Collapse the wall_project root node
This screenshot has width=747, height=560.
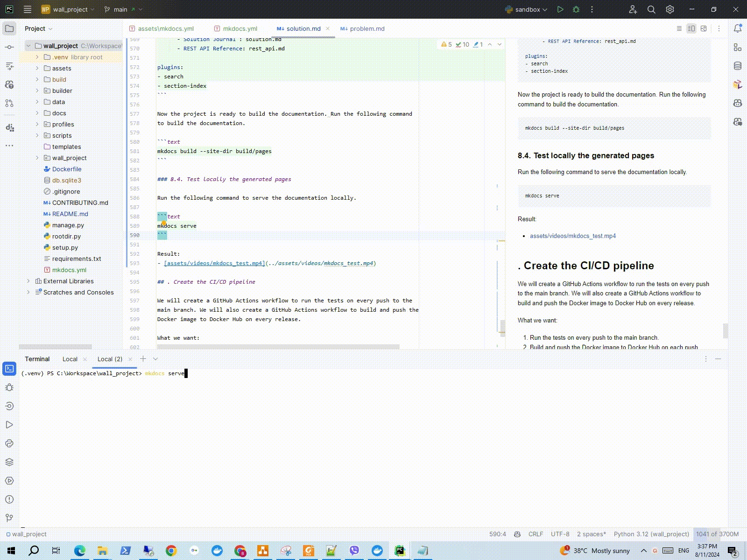(x=28, y=46)
